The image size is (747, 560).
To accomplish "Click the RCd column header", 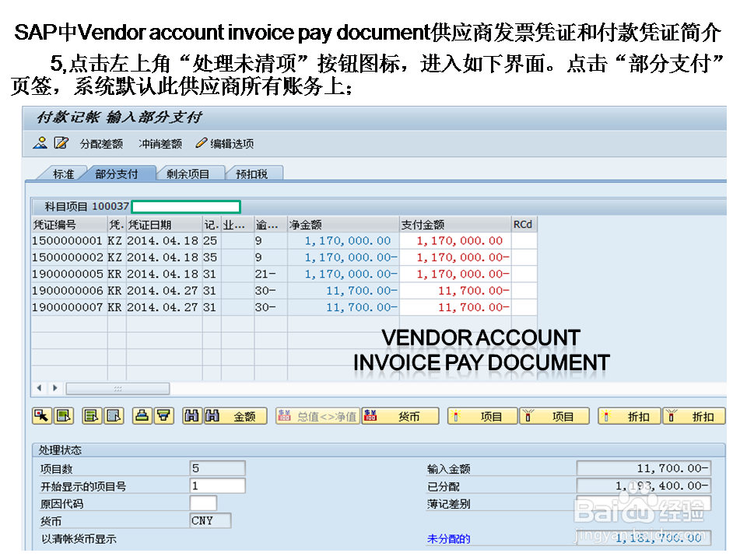I will pos(524,224).
